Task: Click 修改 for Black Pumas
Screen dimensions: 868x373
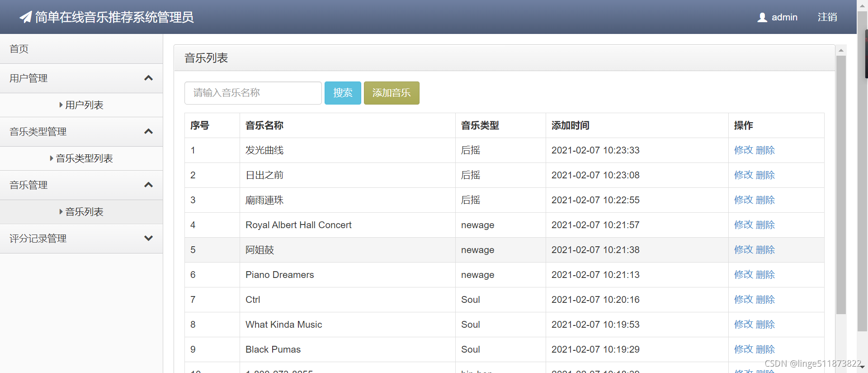Action: (744, 349)
